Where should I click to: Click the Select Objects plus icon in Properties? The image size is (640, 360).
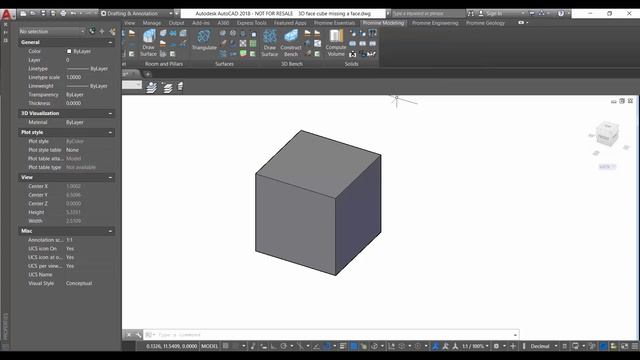pos(102,31)
